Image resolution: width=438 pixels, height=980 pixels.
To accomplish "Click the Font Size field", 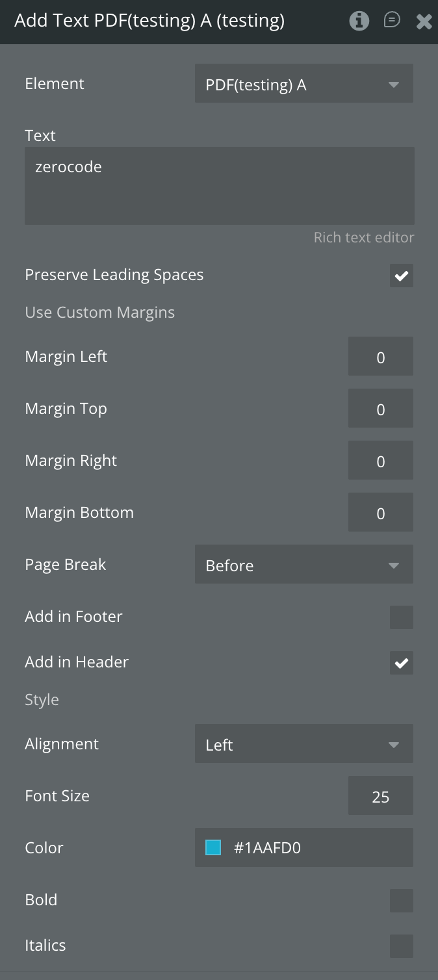I will (x=380, y=797).
